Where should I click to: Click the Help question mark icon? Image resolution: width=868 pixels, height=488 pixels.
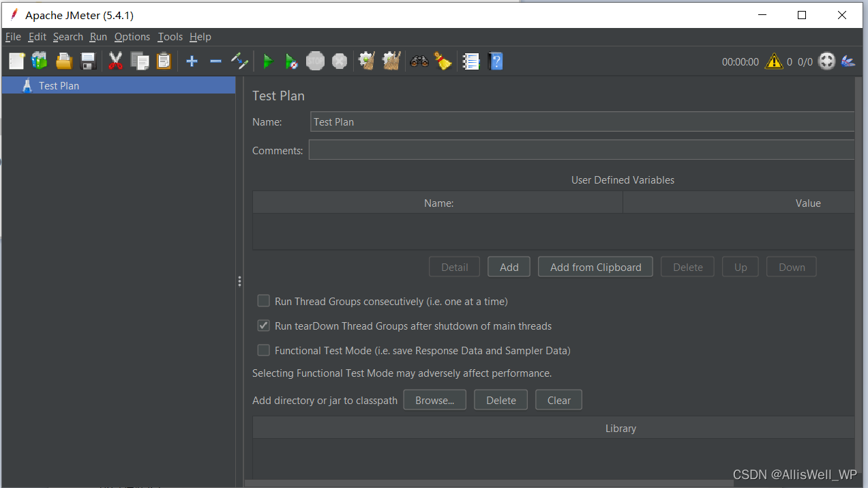tap(496, 61)
